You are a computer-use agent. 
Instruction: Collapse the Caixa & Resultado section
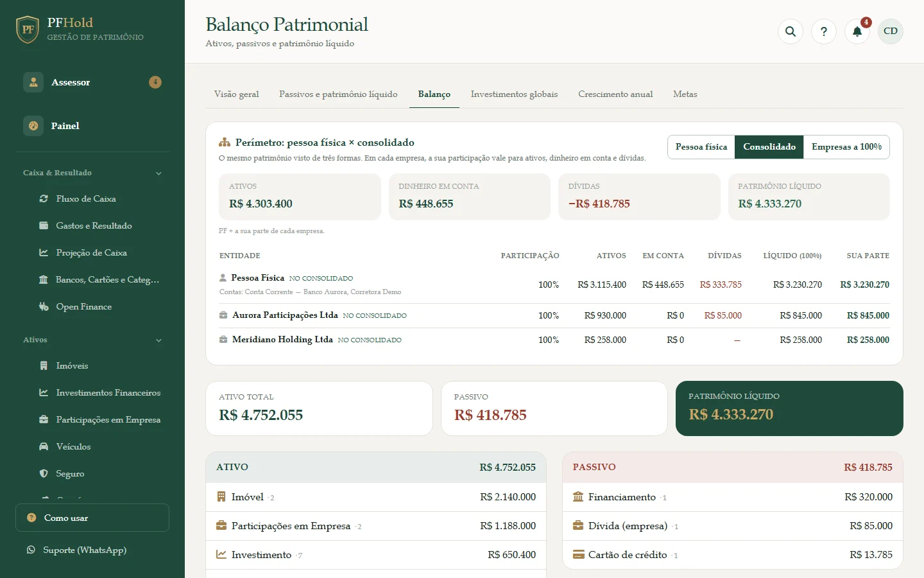tap(92, 173)
